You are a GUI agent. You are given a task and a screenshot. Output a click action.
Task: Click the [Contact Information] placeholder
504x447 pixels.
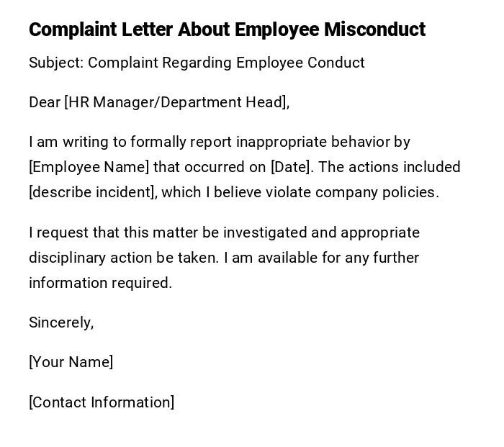[102, 402]
